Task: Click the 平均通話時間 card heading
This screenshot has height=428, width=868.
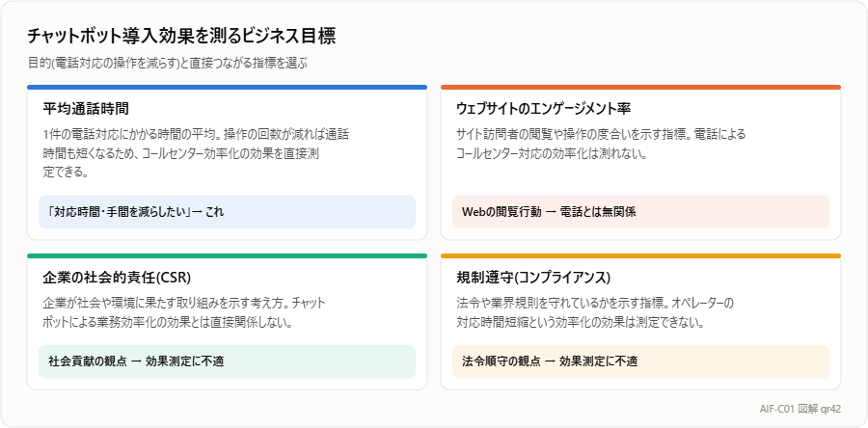Action: [86, 108]
